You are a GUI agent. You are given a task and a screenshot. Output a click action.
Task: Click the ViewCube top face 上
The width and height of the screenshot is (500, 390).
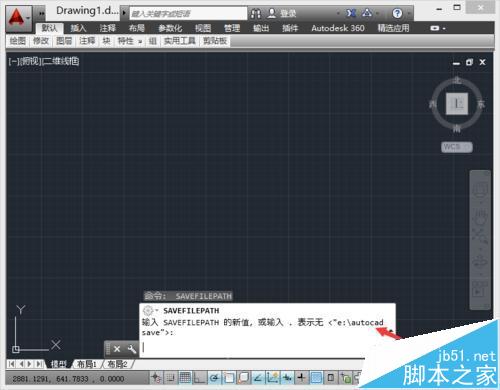(457, 104)
